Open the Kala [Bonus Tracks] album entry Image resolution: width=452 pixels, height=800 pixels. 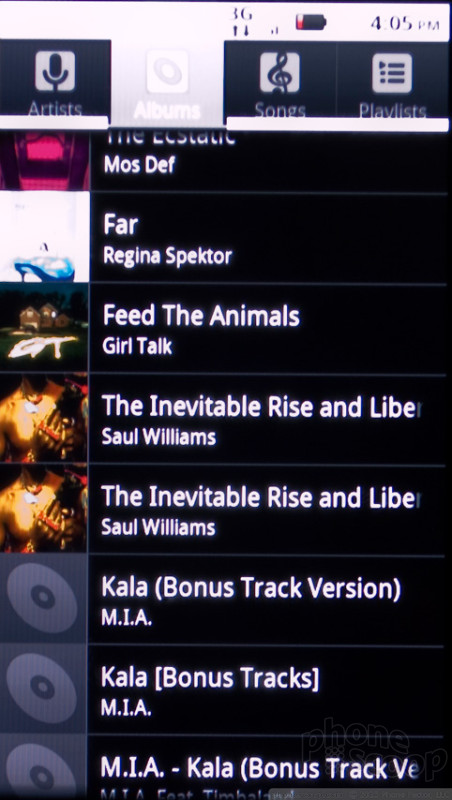pos(222,688)
